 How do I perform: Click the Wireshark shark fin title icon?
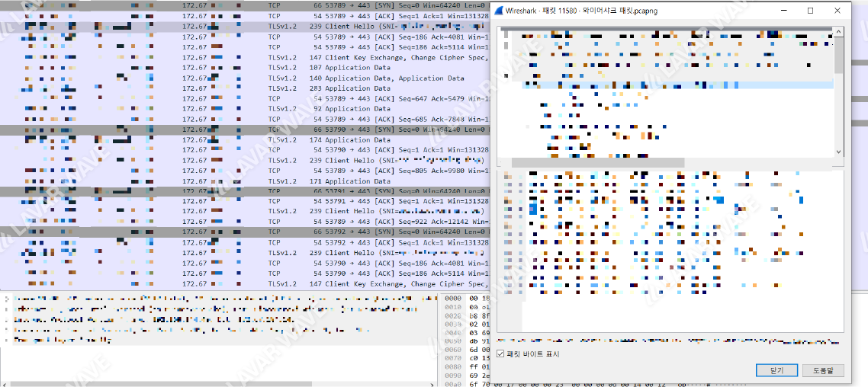coord(498,11)
